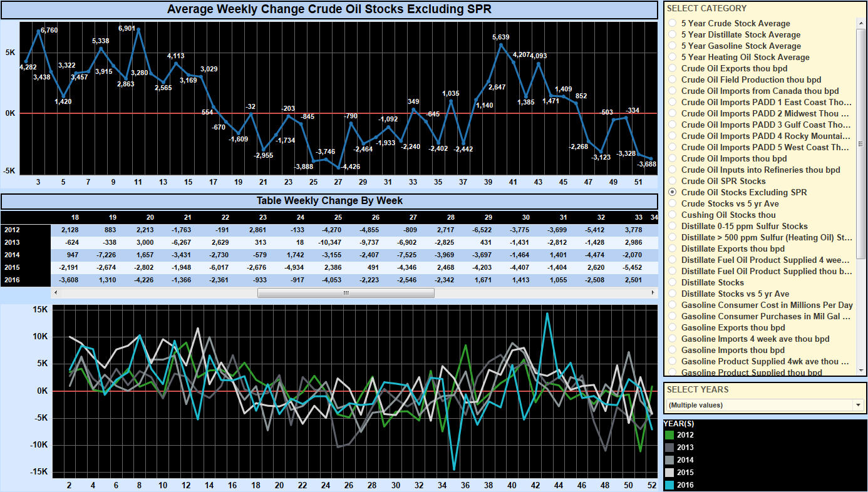The height and width of the screenshot is (492, 868).
Task: Choose 5 Year Heating Oil Stock Average
Action: pos(673,57)
